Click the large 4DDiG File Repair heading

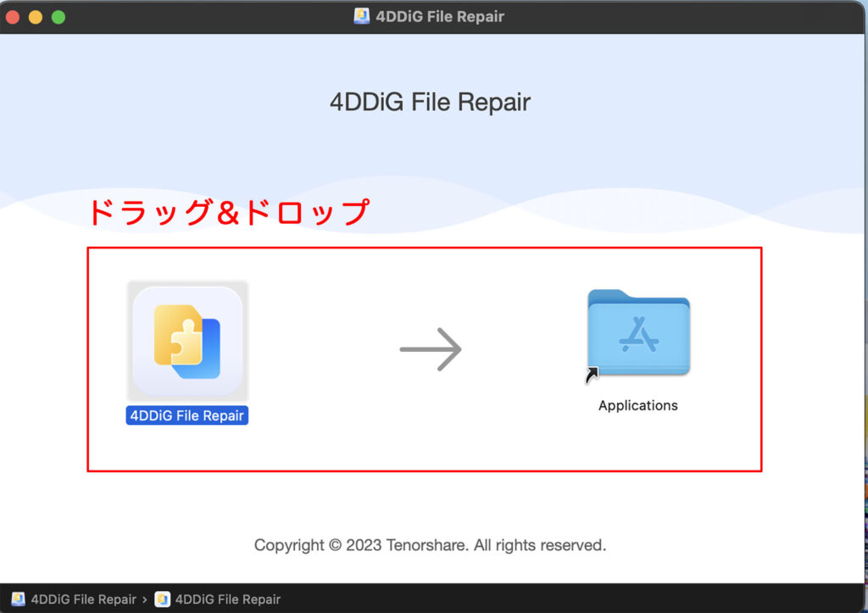(430, 102)
